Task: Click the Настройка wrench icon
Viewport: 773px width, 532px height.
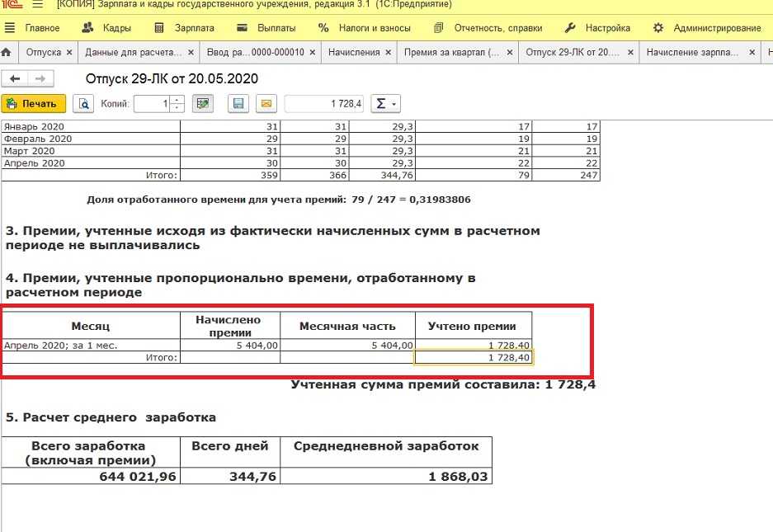Action: 570,28
